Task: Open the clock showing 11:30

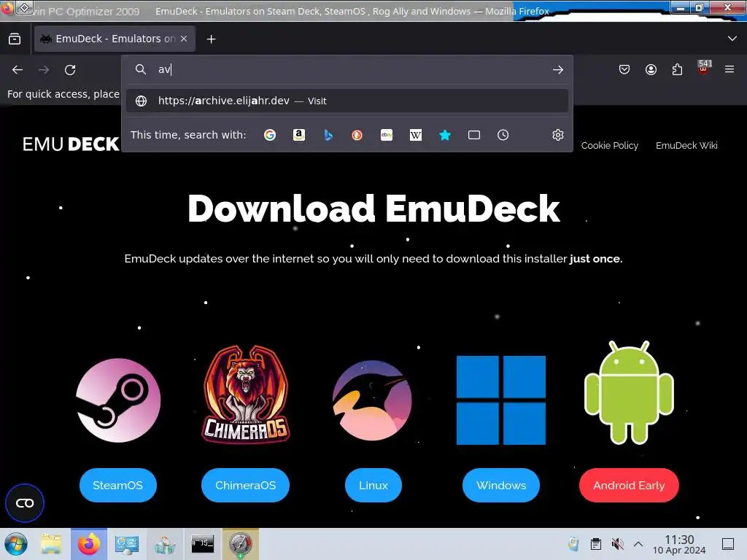Action: tap(679, 544)
